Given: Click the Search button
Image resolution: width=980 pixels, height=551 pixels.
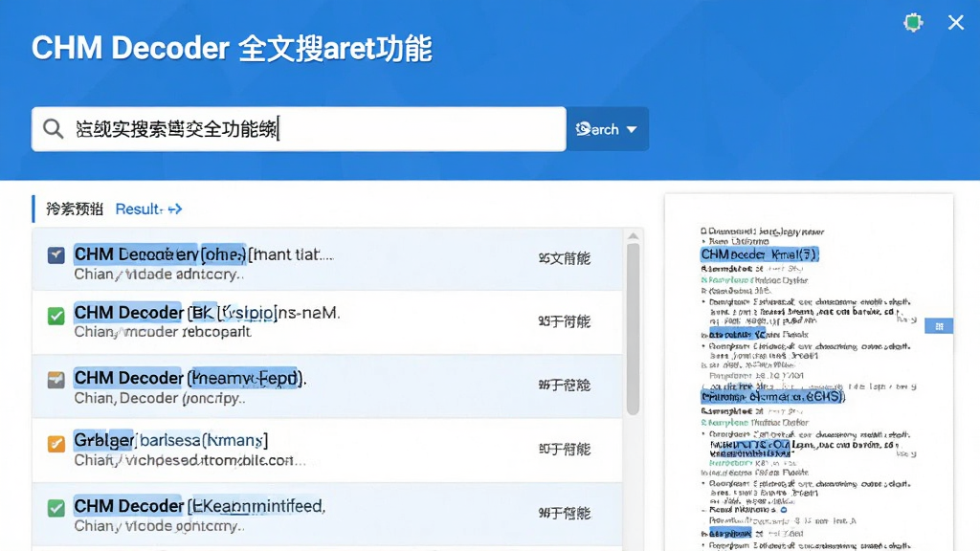Looking at the screenshot, I should click(x=607, y=129).
